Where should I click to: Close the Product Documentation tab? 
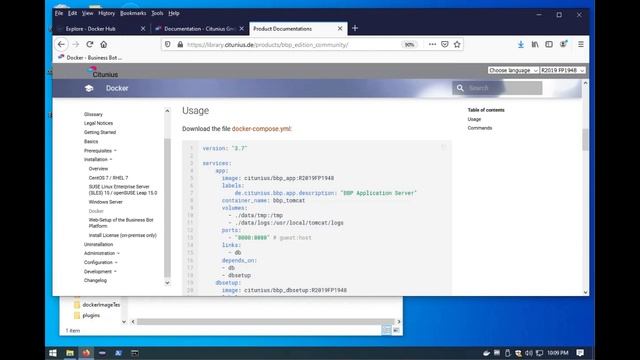click(x=340, y=29)
